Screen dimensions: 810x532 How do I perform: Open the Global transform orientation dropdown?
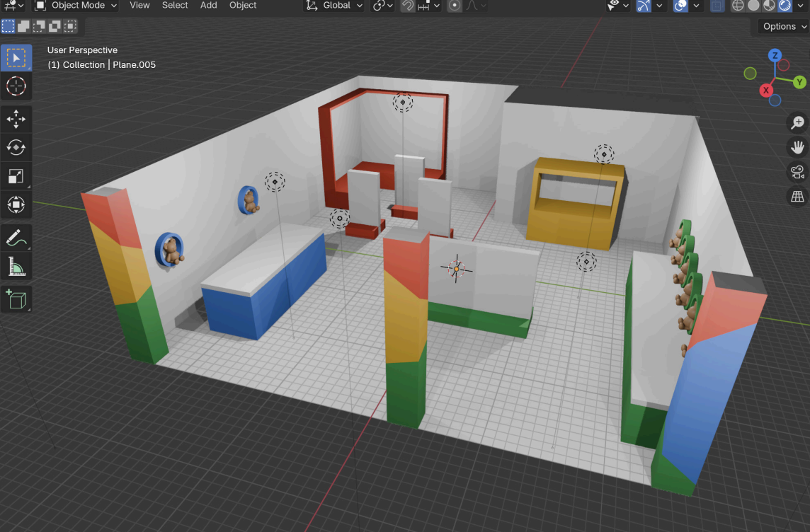coord(334,5)
